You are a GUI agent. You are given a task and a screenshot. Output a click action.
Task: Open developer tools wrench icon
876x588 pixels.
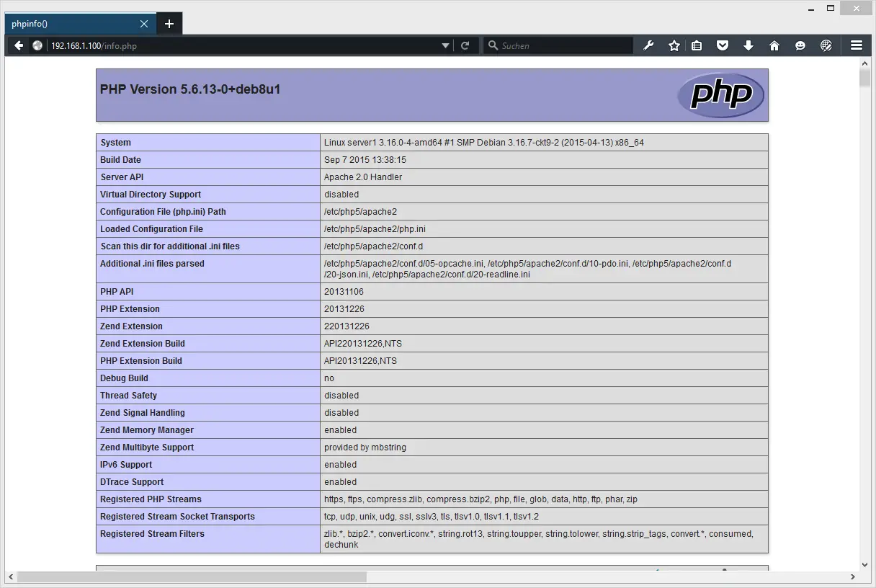point(648,45)
